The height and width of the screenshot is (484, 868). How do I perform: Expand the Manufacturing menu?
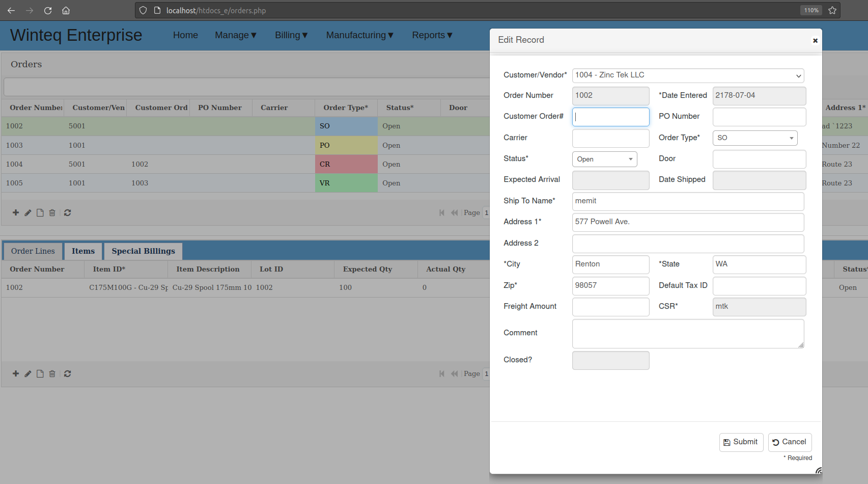(x=360, y=35)
